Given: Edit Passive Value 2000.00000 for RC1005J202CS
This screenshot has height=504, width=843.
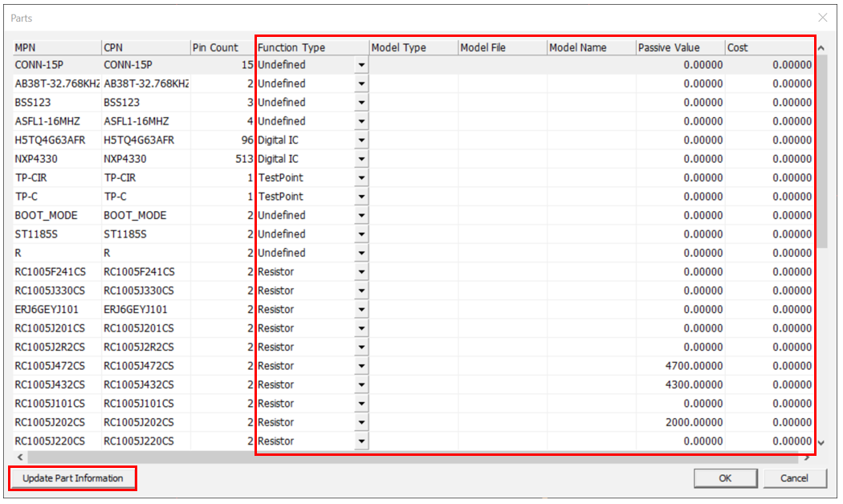Looking at the screenshot, I should pyautogui.click(x=679, y=422).
